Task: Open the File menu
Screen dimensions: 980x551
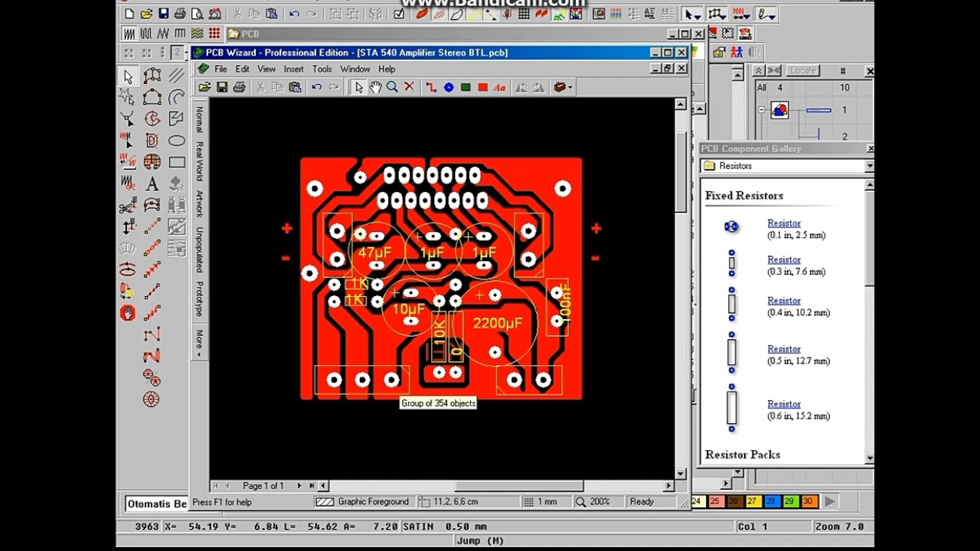Action: click(x=220, y=69)
